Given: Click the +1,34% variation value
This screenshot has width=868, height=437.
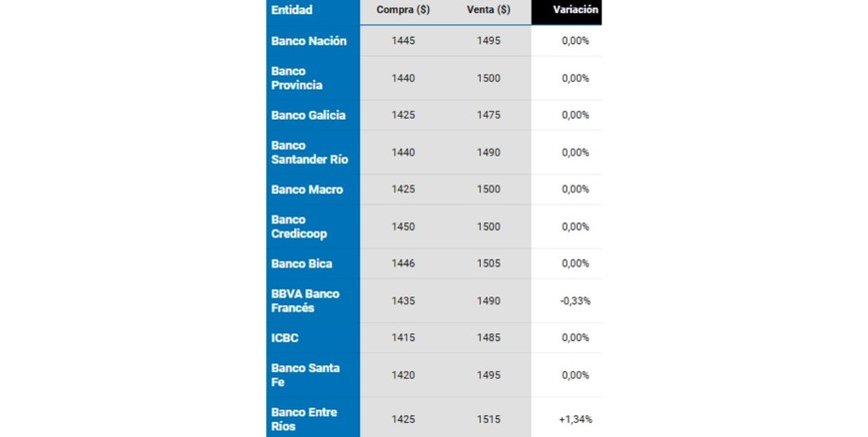Looking at the screenshot, I should coord(575,419).
